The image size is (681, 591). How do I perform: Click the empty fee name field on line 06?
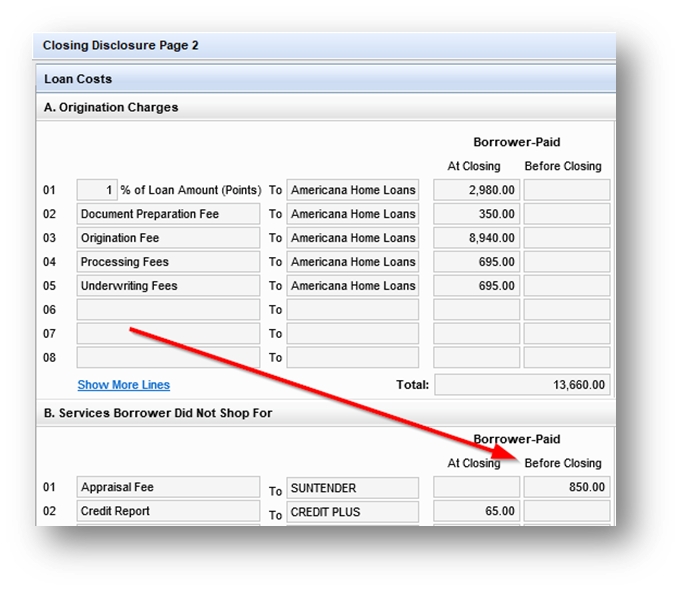[168, 310]
